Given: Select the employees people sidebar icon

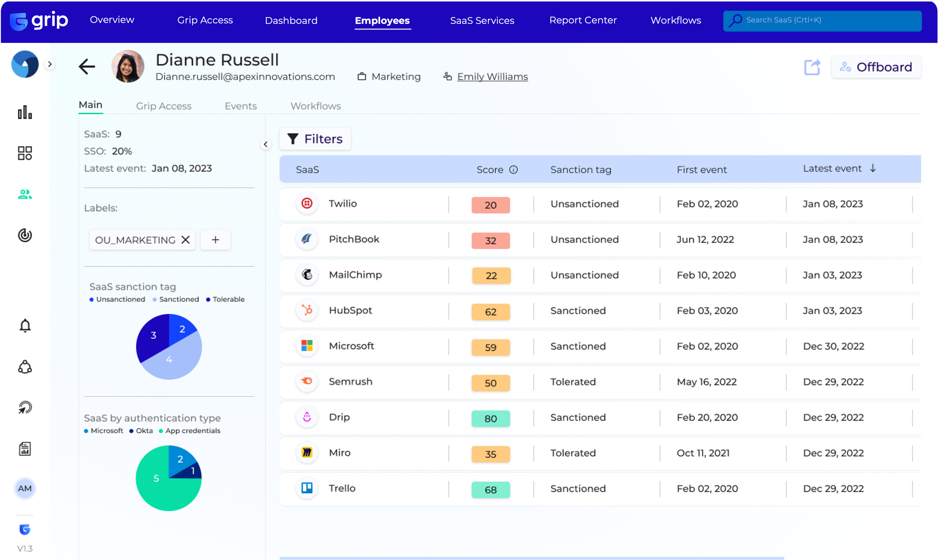Looking at the screenshot, I should (25, 194).
